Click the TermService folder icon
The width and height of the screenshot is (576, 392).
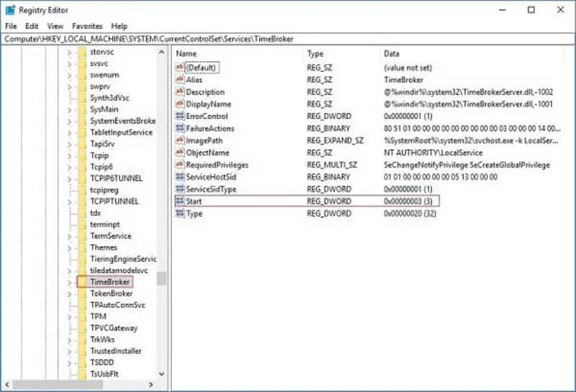tap(82, 236)
